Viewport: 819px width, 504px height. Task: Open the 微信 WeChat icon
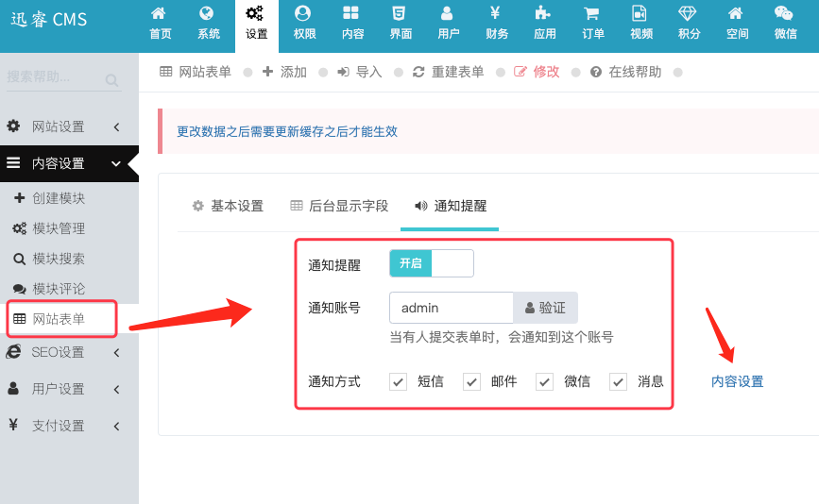783,13
